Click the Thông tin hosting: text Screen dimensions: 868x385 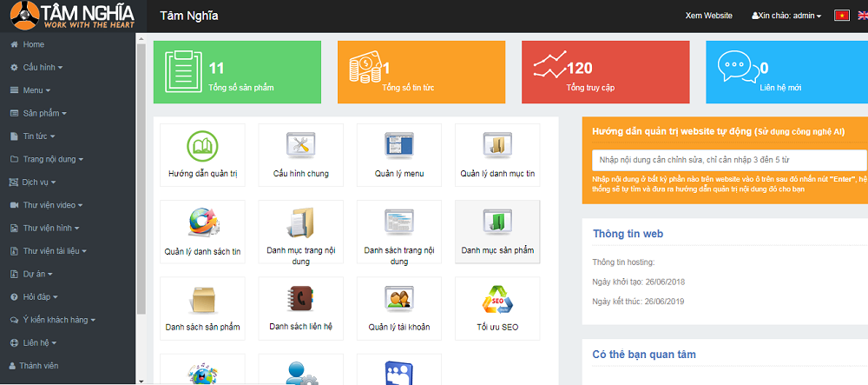(x=623, y=262)
